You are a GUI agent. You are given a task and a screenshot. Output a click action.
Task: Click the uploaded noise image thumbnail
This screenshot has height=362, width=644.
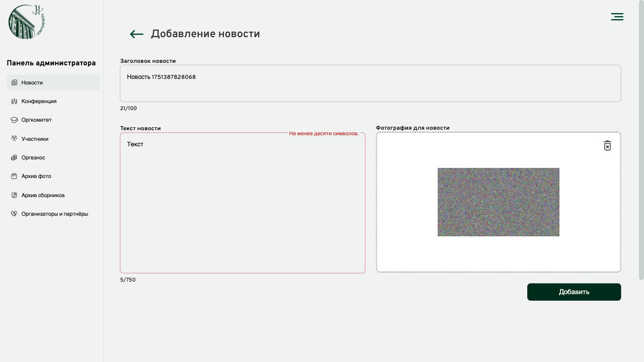coord(498,202)
